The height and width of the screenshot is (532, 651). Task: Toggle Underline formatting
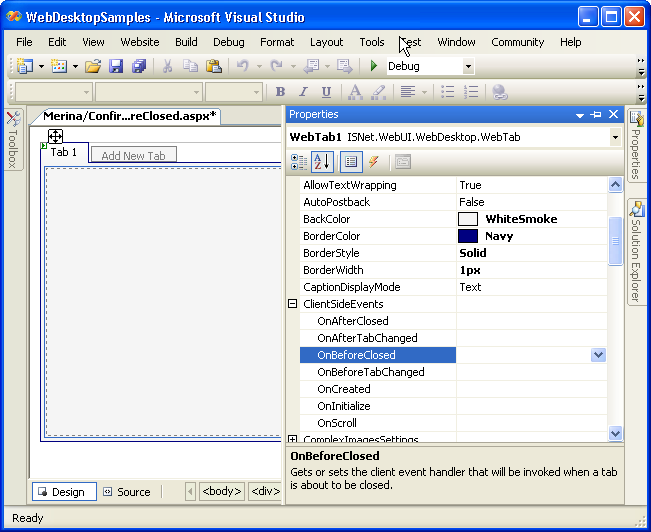tap(326, 92)
